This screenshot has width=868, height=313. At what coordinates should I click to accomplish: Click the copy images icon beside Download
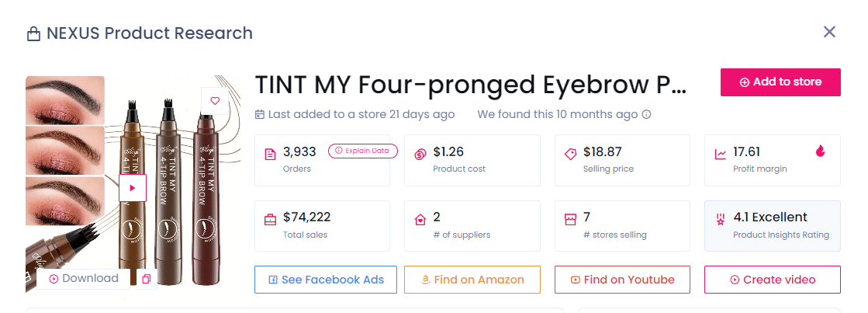click(147, 279)
